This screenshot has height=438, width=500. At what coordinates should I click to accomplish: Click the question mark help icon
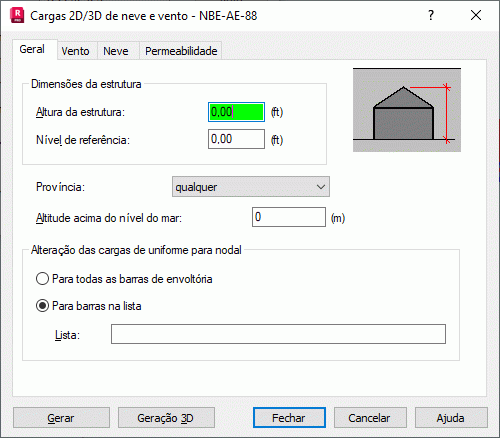431,15
